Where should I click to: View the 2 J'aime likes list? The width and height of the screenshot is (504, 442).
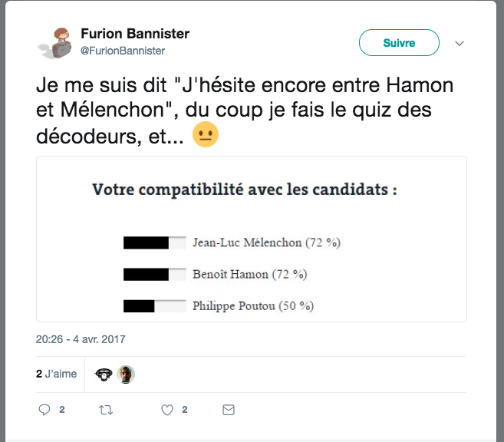coord(57,374)
